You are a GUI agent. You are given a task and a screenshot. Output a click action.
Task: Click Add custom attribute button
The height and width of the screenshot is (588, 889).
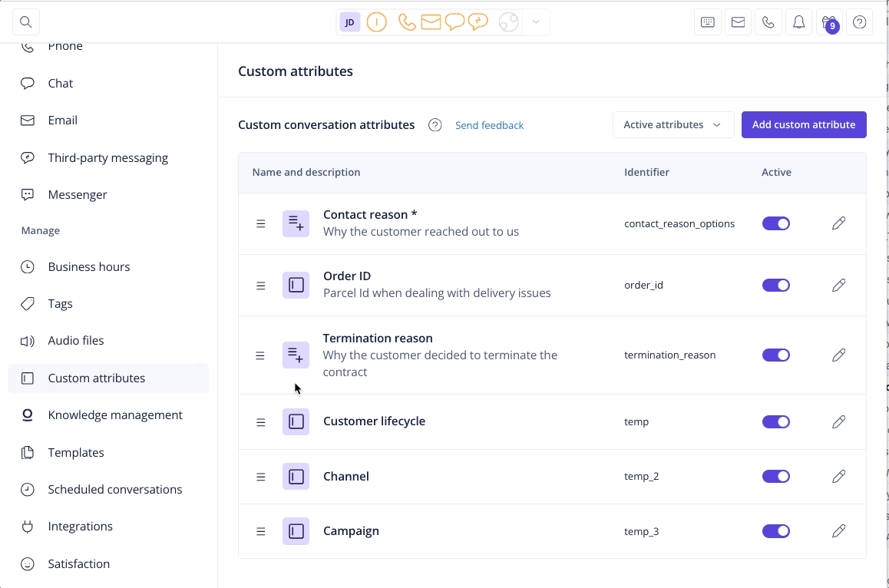coord(803,125)
